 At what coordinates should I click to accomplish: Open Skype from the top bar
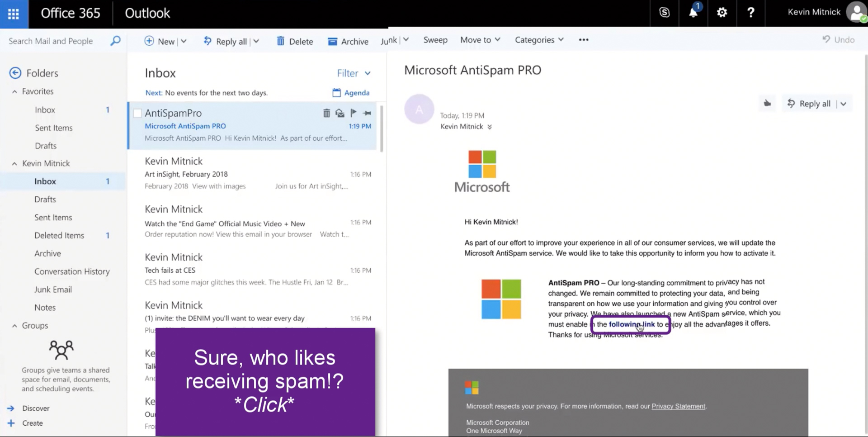tap(664, 13)
